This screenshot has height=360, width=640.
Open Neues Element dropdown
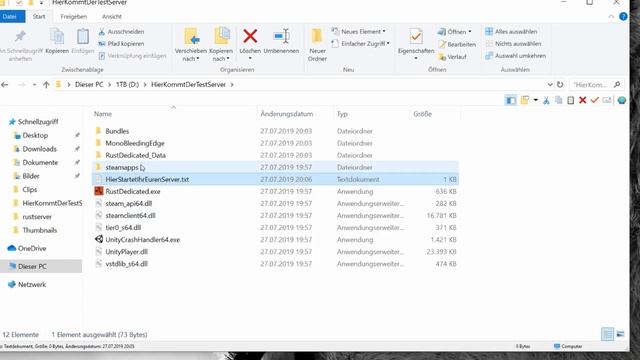[359, 31]
